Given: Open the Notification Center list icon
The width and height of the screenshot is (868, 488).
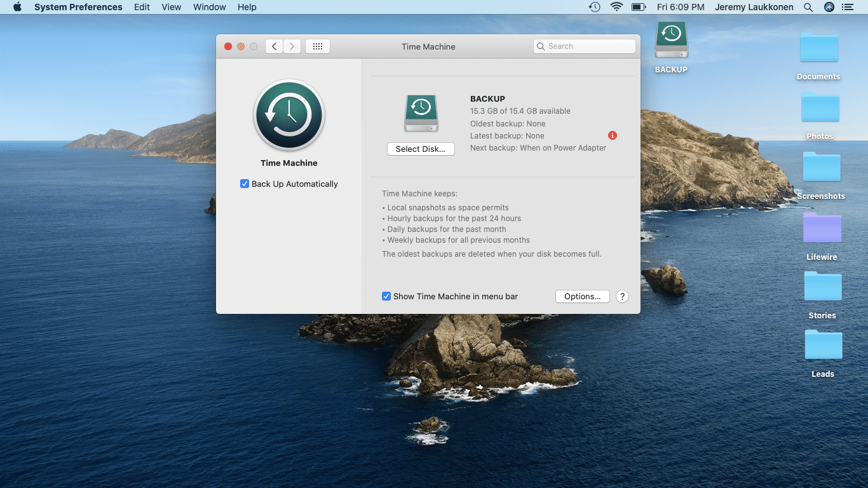Looking at the screenshot, I should pyautogui.click(x=847, y=7).
